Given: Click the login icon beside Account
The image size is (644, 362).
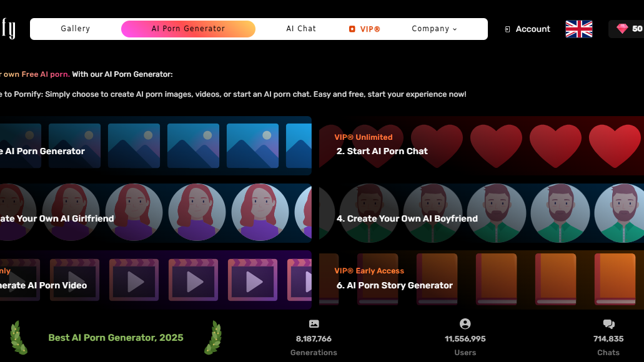Looking at the screenshot, I should 507,29.
